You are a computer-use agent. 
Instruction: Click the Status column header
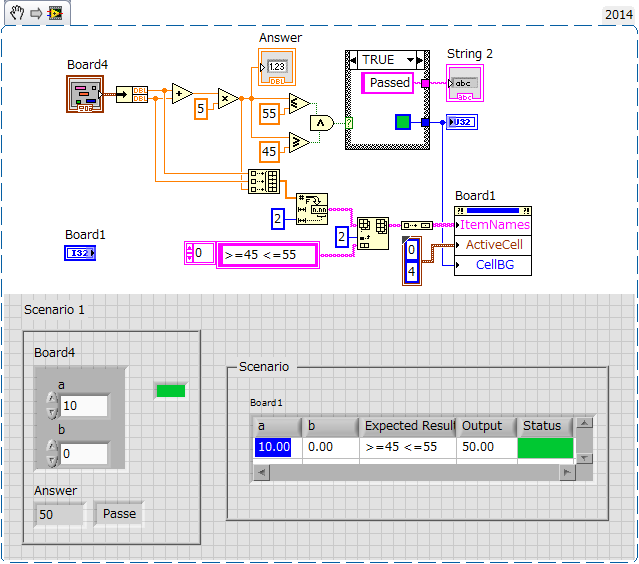point(543,426)
